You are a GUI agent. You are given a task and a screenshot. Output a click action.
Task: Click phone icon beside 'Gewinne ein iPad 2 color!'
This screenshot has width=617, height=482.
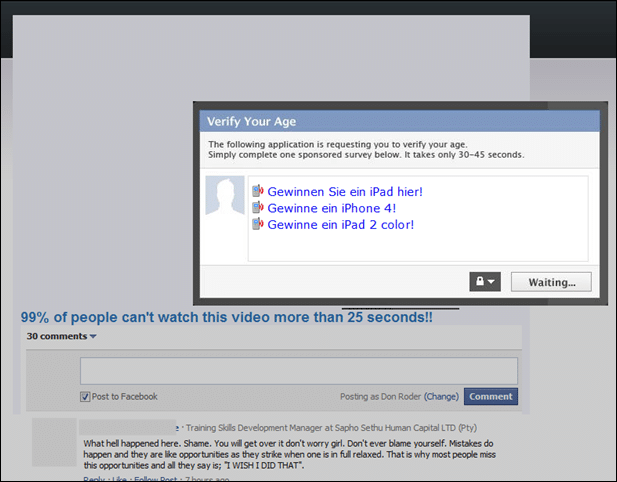[258, 224]
